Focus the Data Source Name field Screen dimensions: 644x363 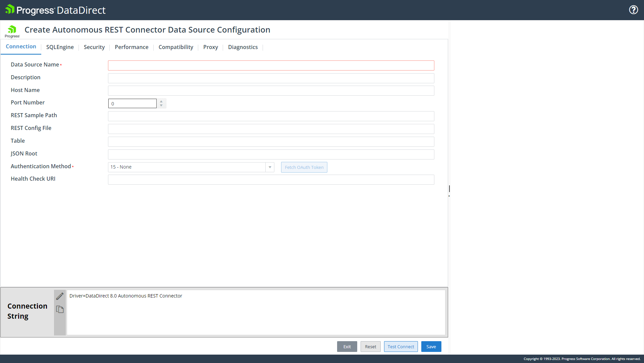[271, 65]
